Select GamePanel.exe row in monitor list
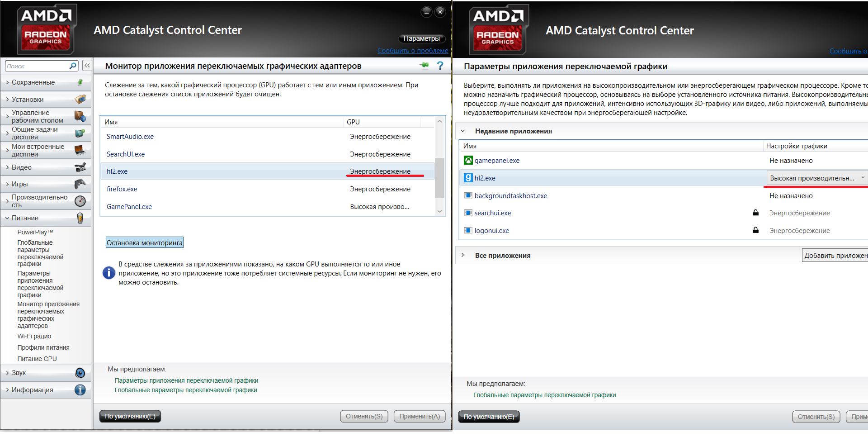This screenshot has width=868, height=437. (267, 207)
